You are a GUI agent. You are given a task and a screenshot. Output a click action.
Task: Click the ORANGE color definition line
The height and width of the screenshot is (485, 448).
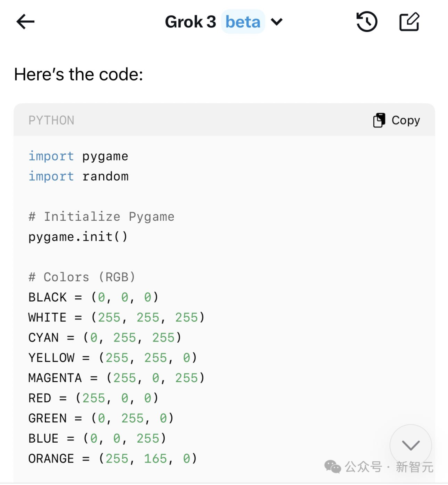[x=112, y=458]
